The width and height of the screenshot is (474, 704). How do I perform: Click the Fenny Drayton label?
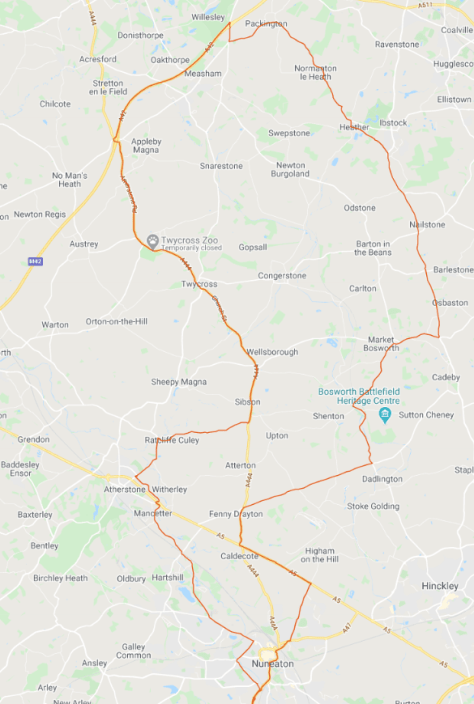(x=236, y=514)
